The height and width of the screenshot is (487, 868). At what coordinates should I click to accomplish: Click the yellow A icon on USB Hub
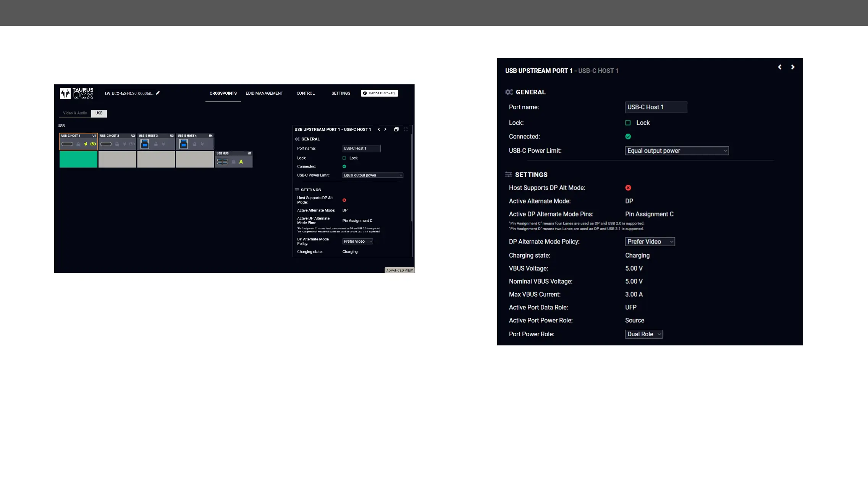(x=241, y=162)
